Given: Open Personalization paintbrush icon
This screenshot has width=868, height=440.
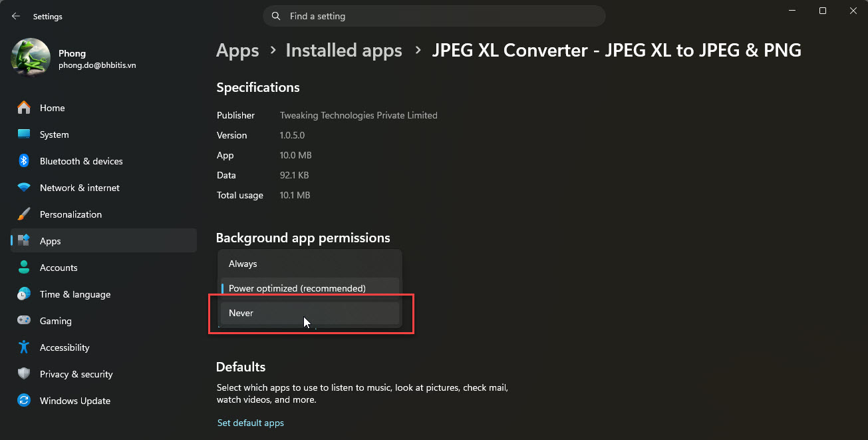Looking at the screenshot, I should (x=24, y=214).
